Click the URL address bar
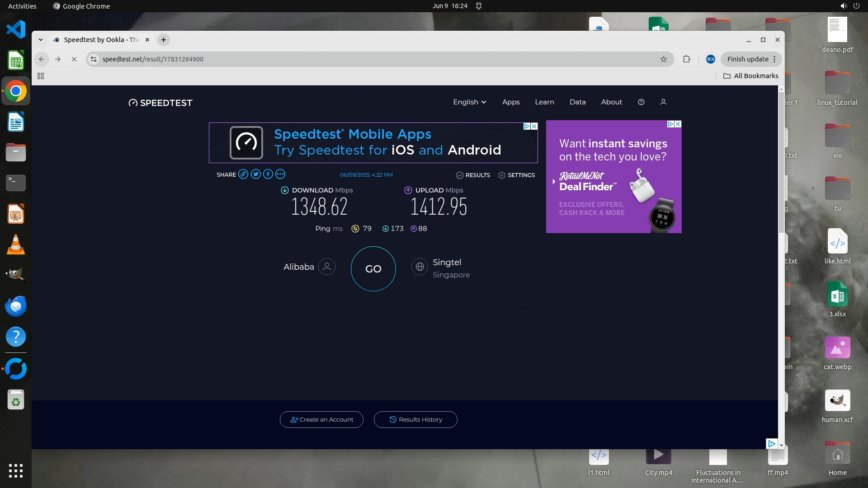Screen dimensions: 868x488 pyautogui.click(x=362, y=59)
